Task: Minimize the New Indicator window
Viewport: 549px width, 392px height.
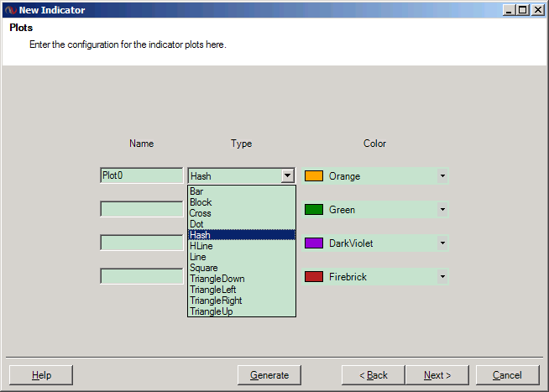Action: (x=509, y=10)
